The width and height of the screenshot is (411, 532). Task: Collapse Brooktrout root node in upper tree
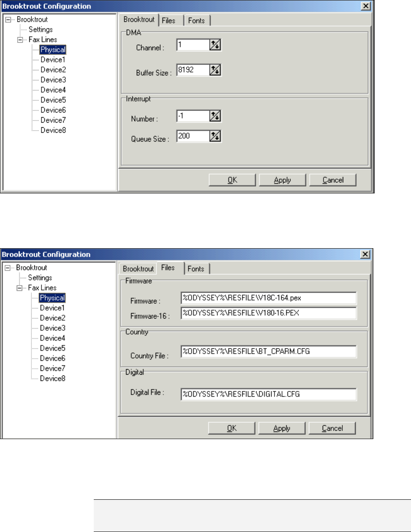click(x=8, y=20)
